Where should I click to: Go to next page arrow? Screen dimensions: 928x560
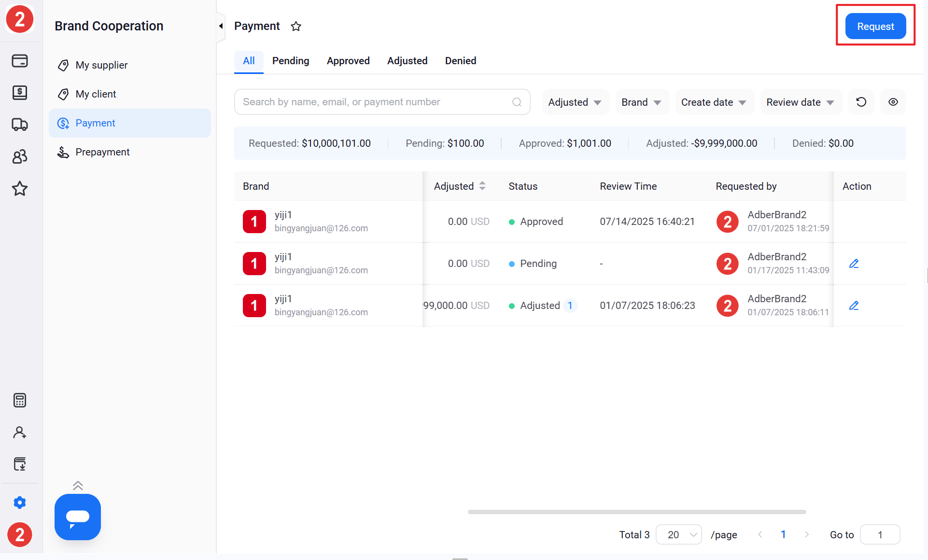pos(806,534)
